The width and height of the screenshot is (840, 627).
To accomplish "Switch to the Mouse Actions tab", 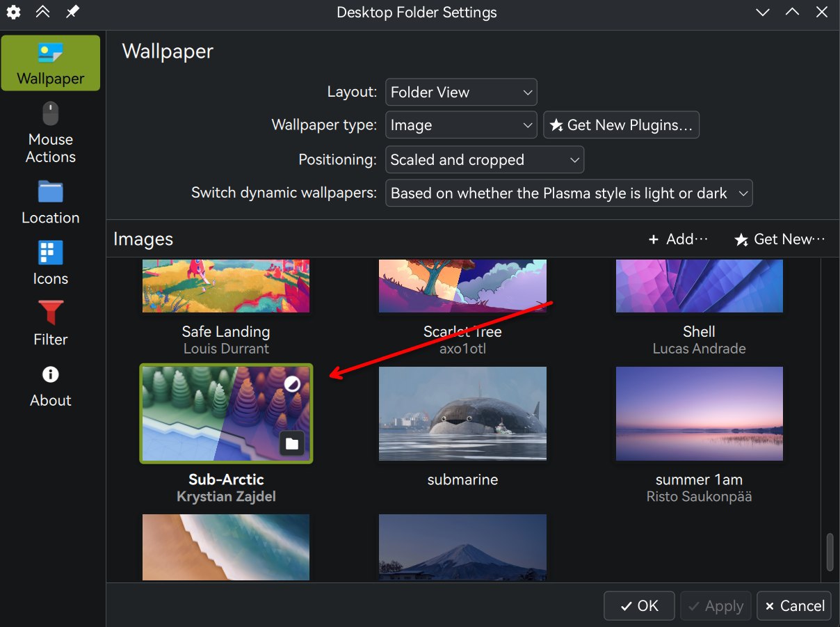I will [50, 132].
